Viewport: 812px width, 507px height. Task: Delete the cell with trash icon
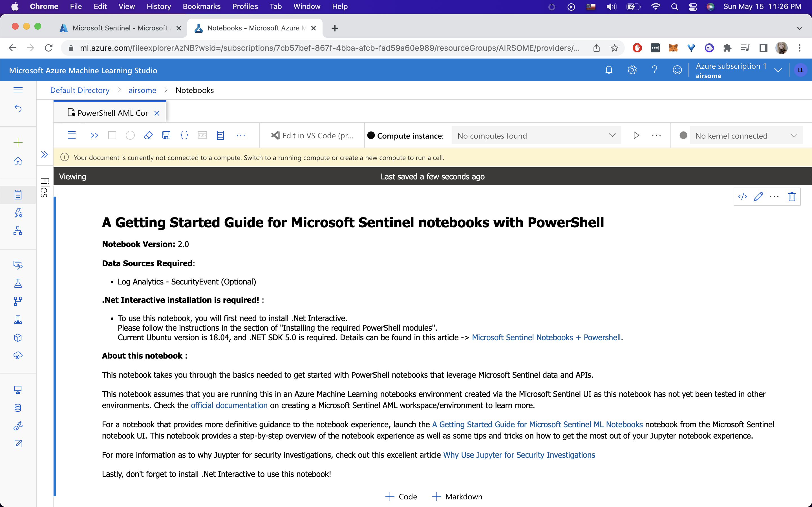792,197
